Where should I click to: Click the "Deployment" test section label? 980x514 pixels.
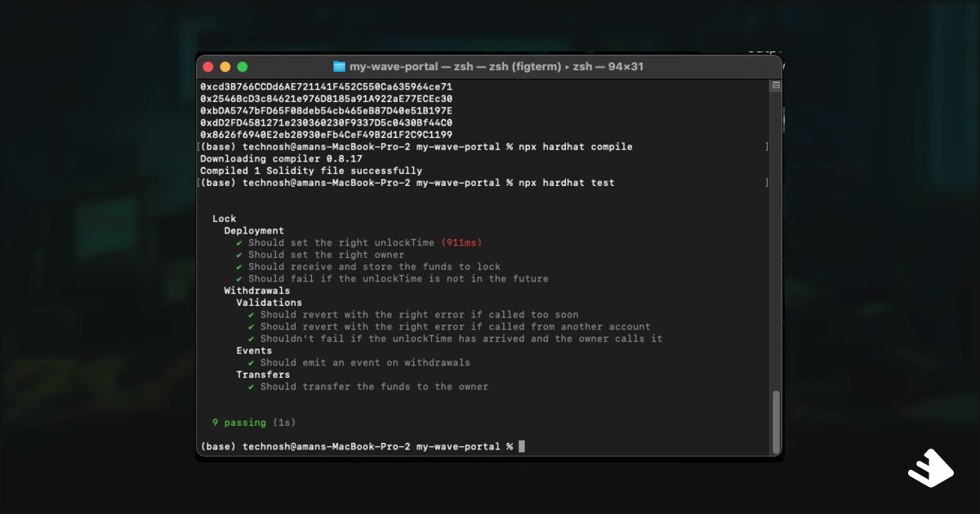click(255, 230)
